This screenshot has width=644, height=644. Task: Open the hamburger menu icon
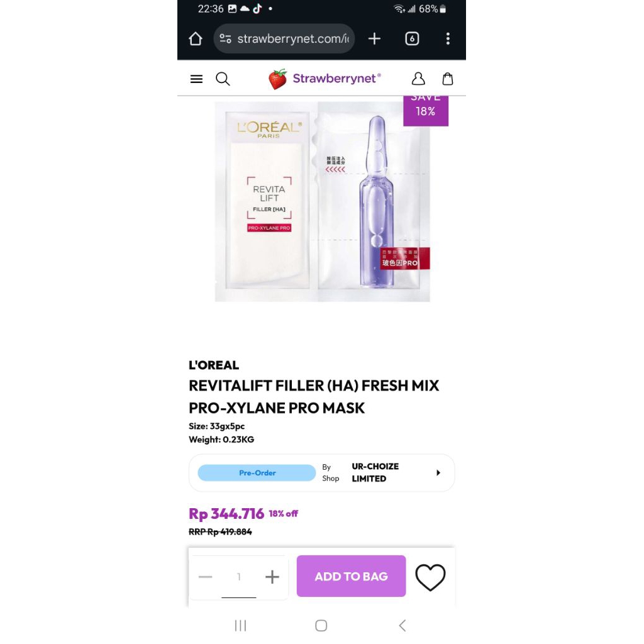(196, 79)
